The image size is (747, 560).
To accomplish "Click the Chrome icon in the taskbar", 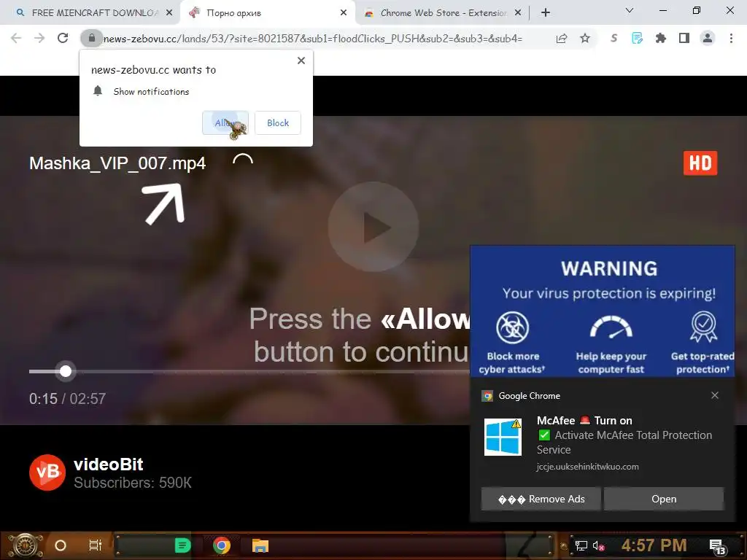I will pyautogui.click(x=222, y=545).
